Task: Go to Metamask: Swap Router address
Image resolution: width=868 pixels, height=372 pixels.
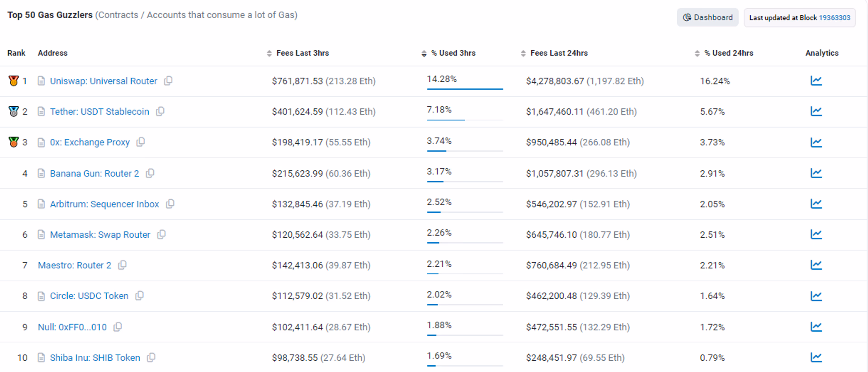Action: 100,235
